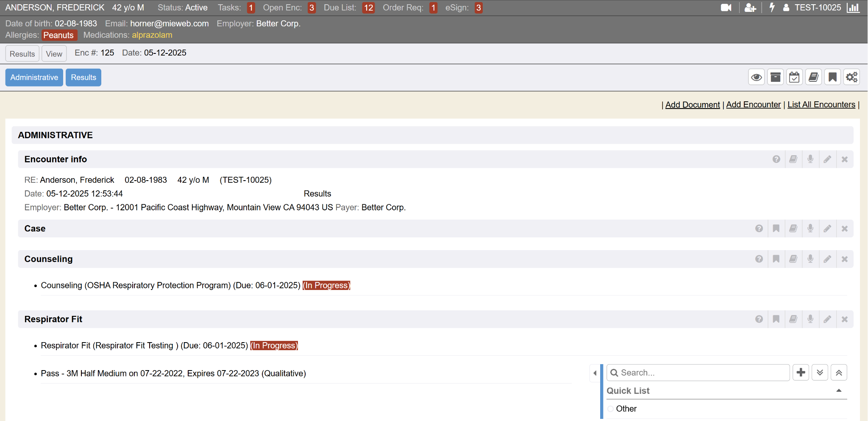Collapse side panel with left arrow
This screenshot has width=868, height=421.
595,373
